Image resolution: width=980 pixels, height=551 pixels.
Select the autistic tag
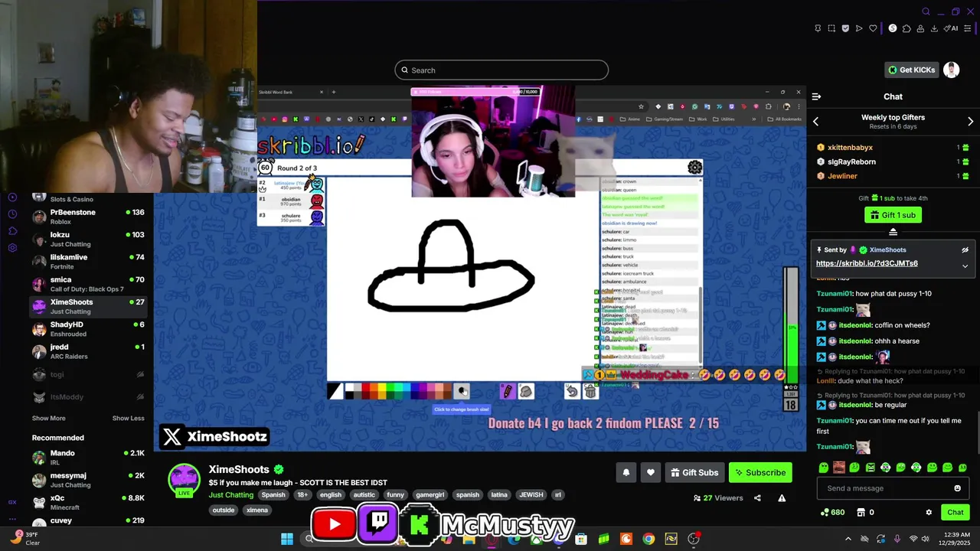coord(364,495)
